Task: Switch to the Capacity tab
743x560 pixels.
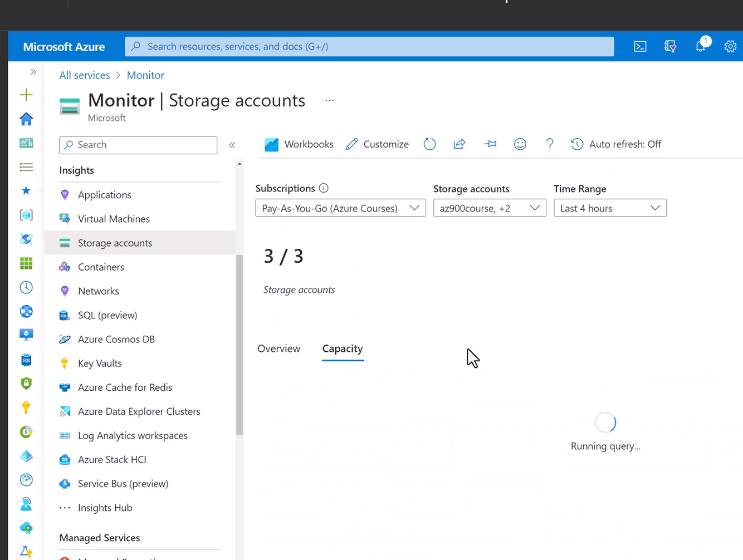Action: [x=343, y=348]
